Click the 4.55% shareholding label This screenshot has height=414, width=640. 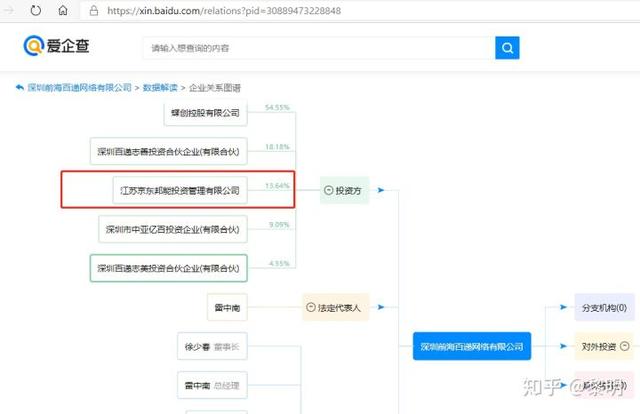pos(279,263)
